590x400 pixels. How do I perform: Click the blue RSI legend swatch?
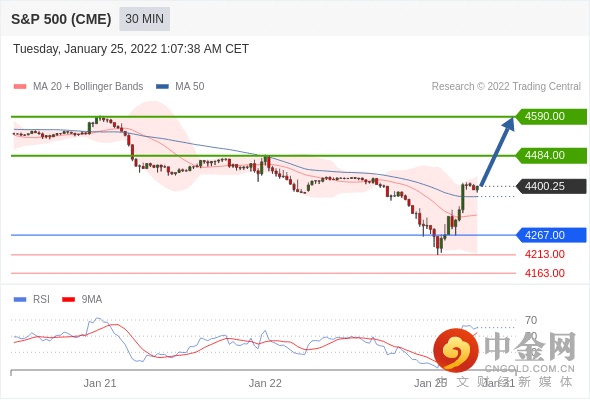[x=20, y=300]
